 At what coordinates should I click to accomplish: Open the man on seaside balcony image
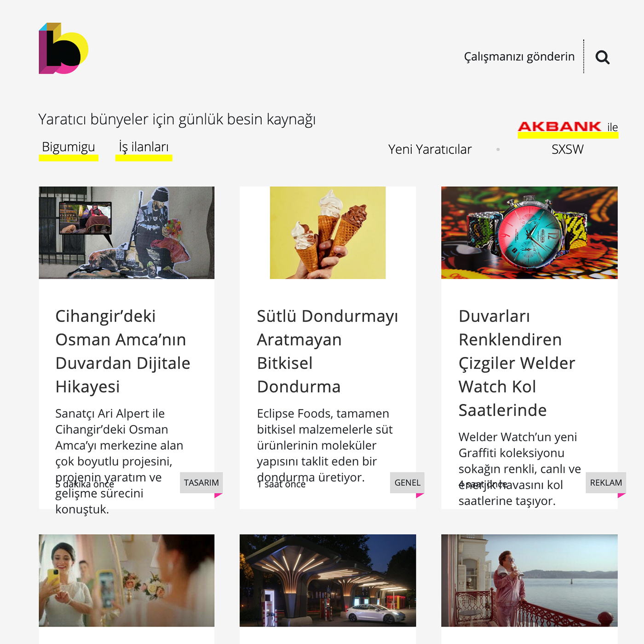[529, 581]
